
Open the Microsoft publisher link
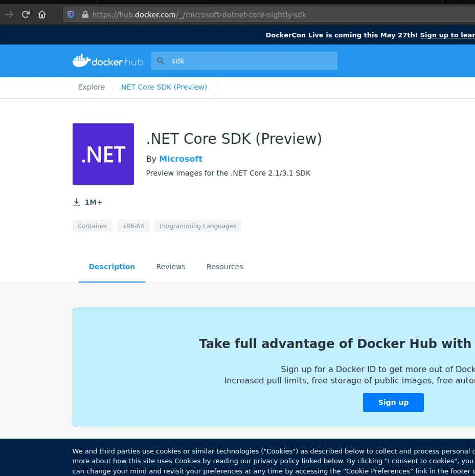(181, 159)
